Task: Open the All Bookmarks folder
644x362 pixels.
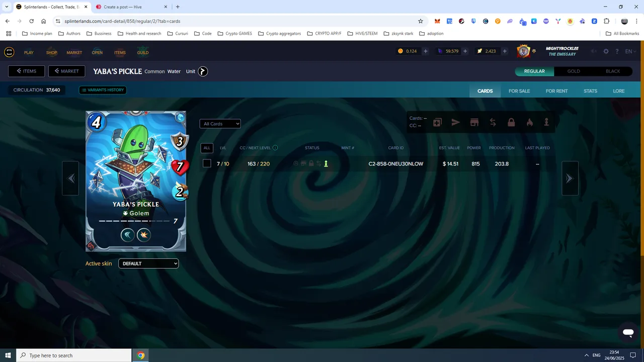Action: click(622, 33)
